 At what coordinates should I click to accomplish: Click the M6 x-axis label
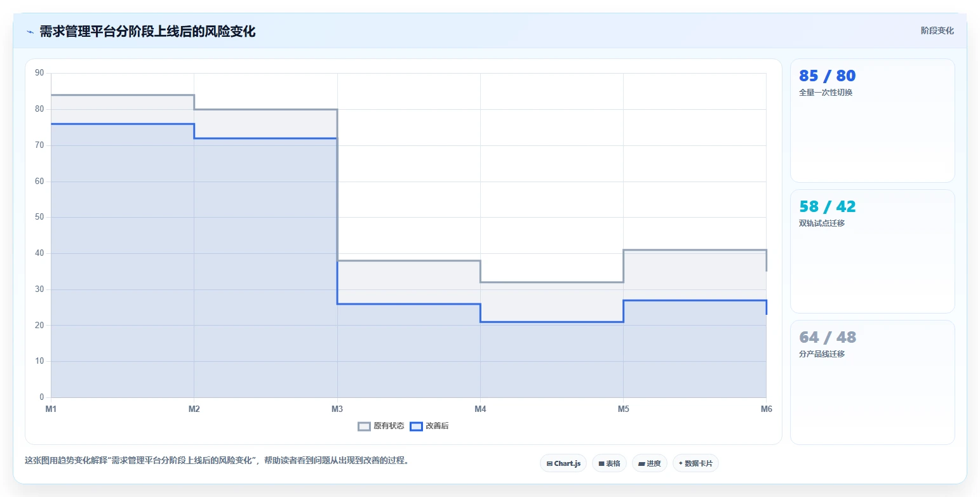pyautogui.click(x=766, y=409)
